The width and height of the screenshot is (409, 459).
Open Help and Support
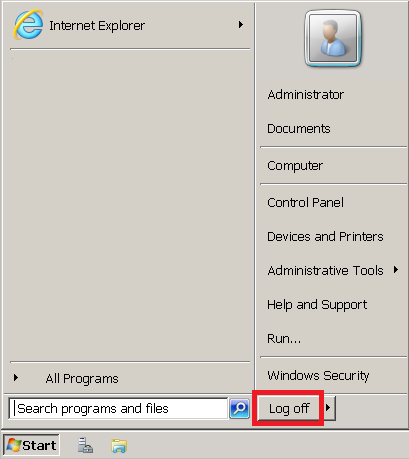317,305
